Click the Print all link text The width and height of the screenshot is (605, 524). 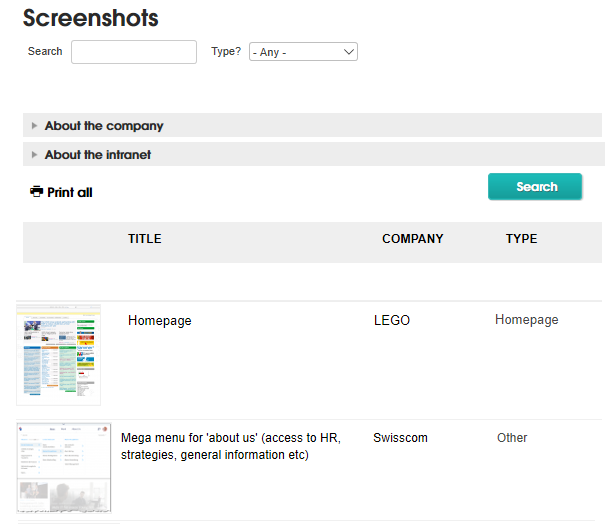pos(70,192)
